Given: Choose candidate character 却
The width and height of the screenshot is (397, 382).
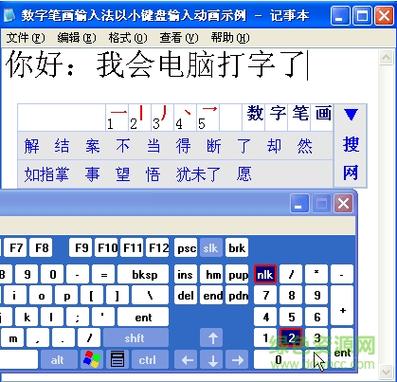Looking at the screenshot, I should pyautogui.click(x=274, y=146).
